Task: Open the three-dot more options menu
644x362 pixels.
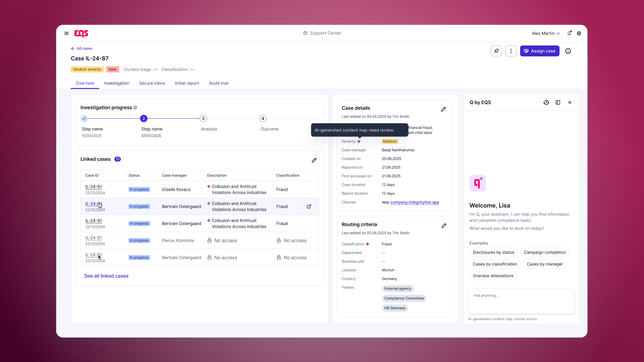Action: (511, 51)
